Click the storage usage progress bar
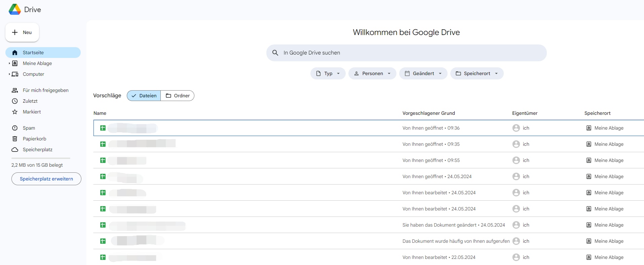This screenshot has height=265, width=644. 41,158
